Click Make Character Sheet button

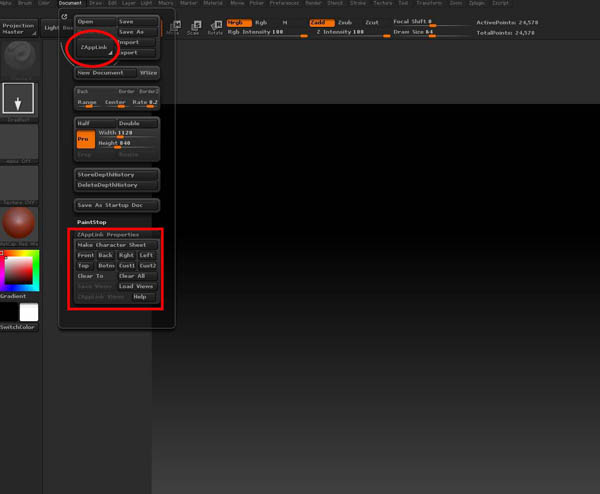point(117,245)
